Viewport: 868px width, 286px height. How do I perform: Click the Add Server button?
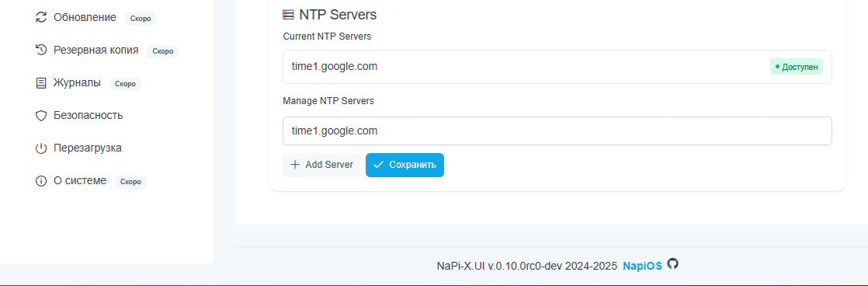[321, 166]
